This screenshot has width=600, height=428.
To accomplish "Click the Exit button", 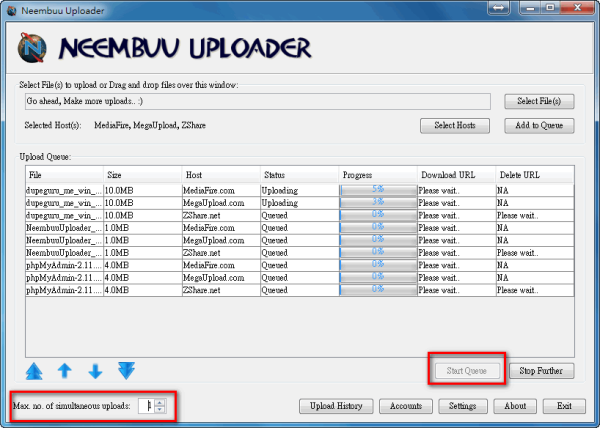I will tap(564, 406).
